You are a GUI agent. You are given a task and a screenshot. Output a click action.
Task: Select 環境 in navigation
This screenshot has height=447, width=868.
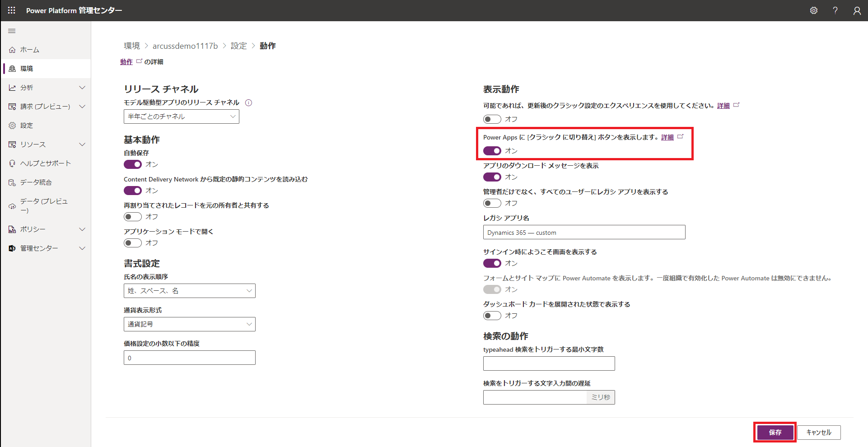(46, 69)
